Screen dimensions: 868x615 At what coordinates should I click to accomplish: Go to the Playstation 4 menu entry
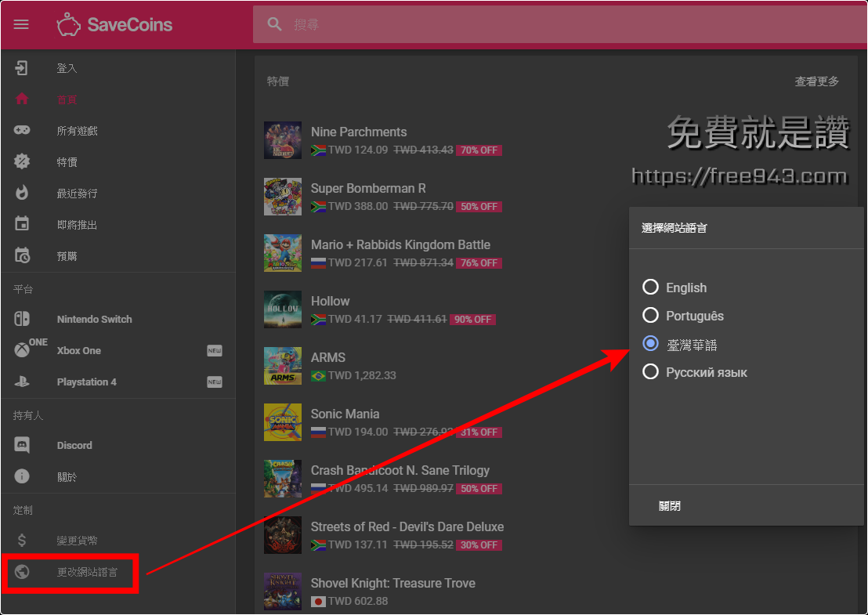[87, 382]
